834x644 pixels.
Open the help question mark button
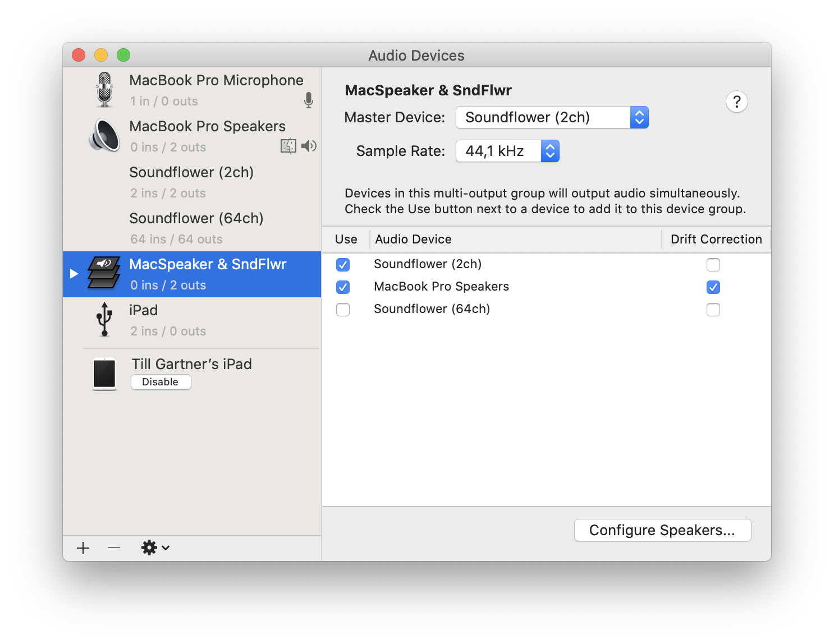point(736,102)
